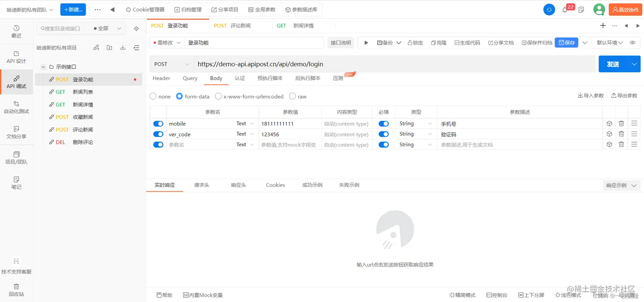Select the x-www-form-urlencoded radio option
Screen dimensions: 644x302
pyautogui.click(x=218, y=97)
